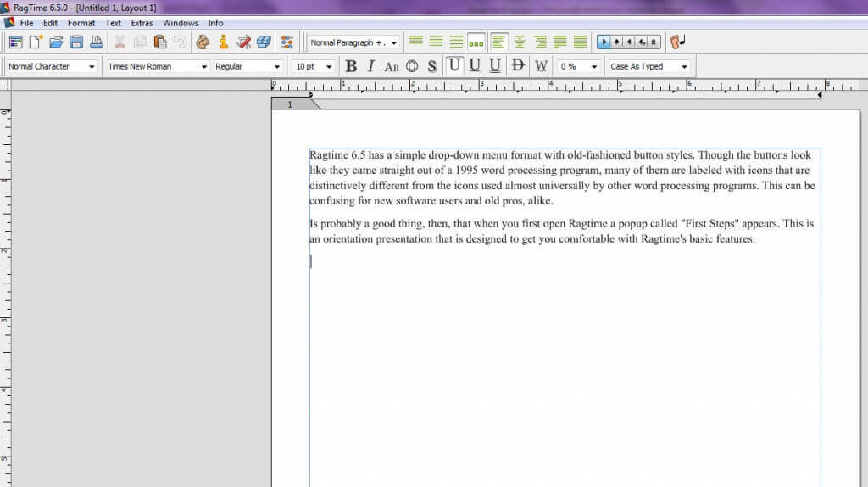
Task: Select the left tab stop type
Action: pyautogui.click(x=604, y=42)
